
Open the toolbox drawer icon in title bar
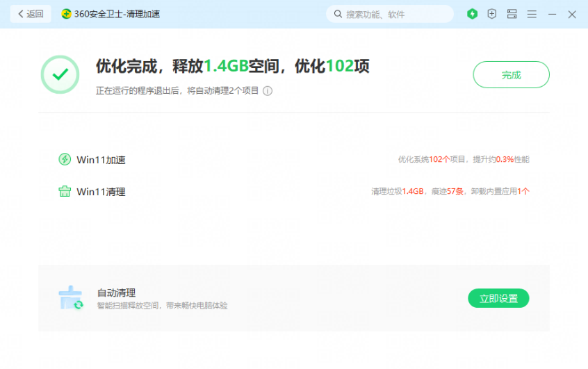[512, 14]
